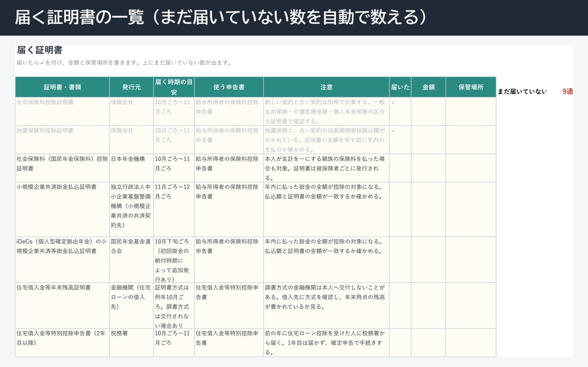Select the 使う申告書 column header
The image size is (588, 367).
229,87
